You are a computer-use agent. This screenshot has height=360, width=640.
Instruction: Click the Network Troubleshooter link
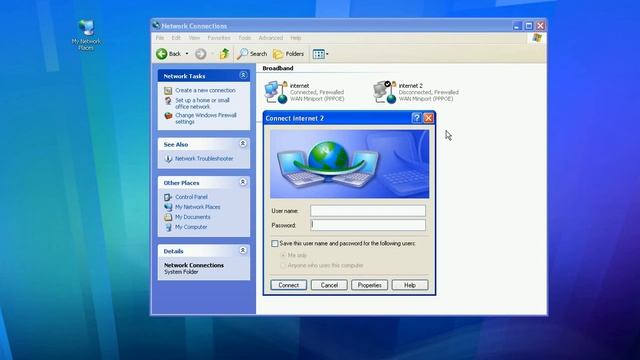(x=204, y=158)
